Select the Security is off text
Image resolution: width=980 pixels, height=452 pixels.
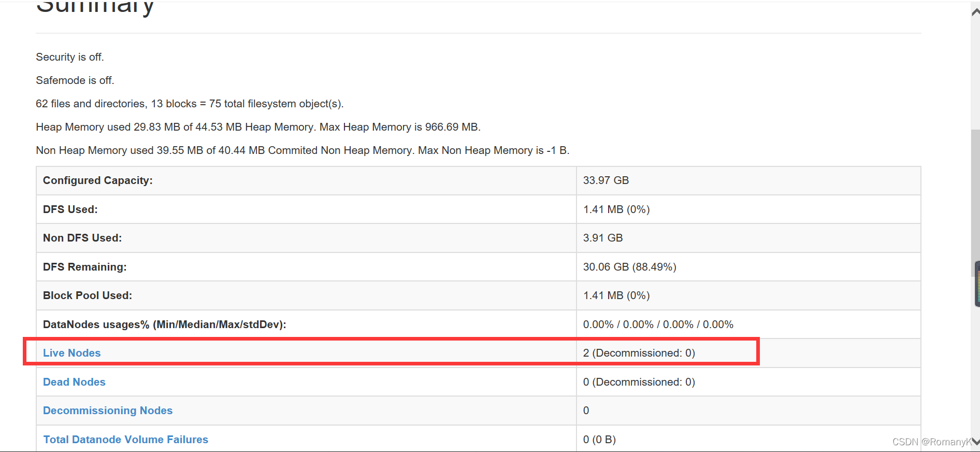[x=70, y=57]
